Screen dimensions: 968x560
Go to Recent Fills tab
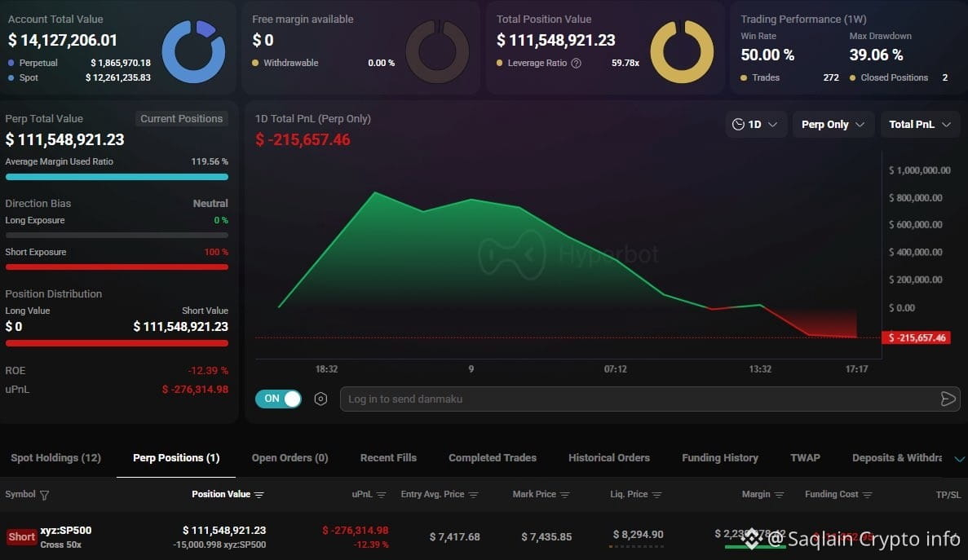tap(388, 457)
